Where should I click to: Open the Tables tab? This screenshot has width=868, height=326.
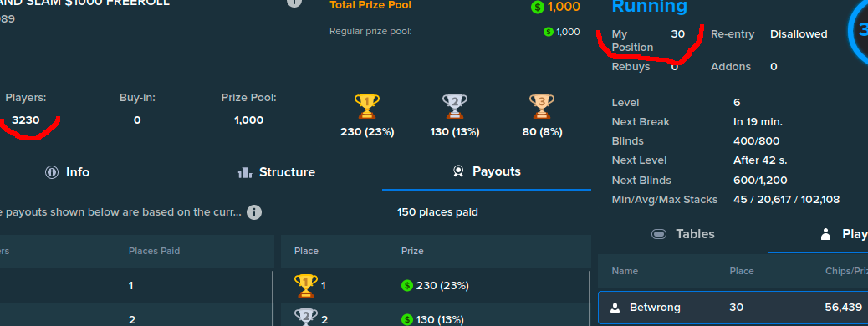point(683,234)
